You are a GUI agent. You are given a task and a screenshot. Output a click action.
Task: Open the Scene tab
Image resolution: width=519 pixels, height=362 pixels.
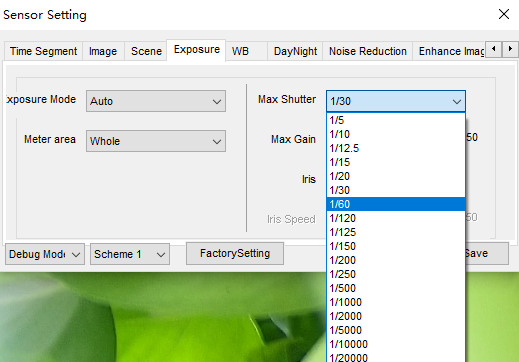[x=146, y=51]
